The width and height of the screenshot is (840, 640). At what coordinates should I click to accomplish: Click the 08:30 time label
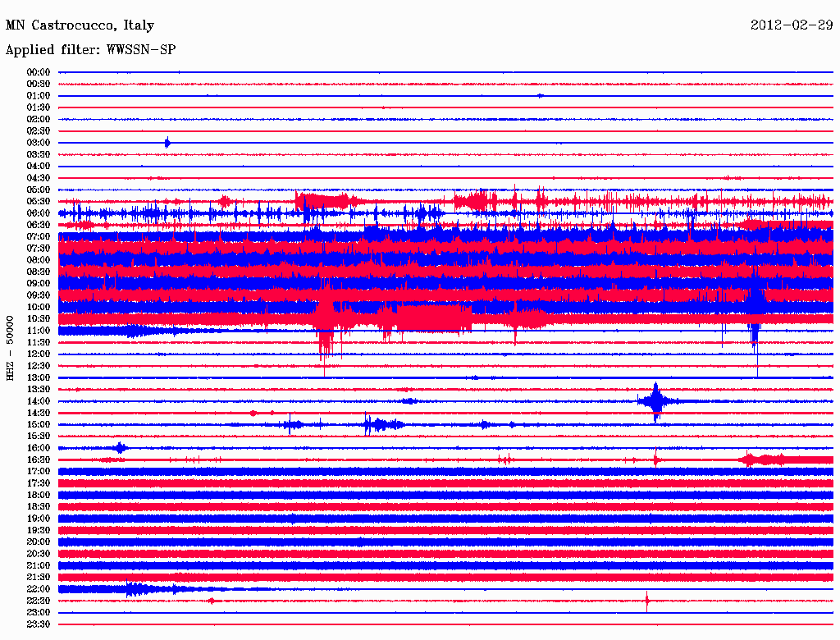pos(39,272)
